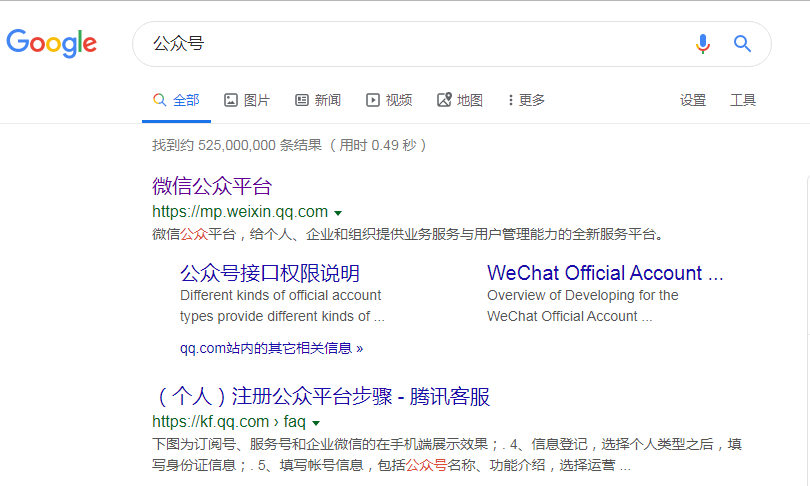
Task: Open 公众号接口权限说明 sitelink
Action: (270, 273)
